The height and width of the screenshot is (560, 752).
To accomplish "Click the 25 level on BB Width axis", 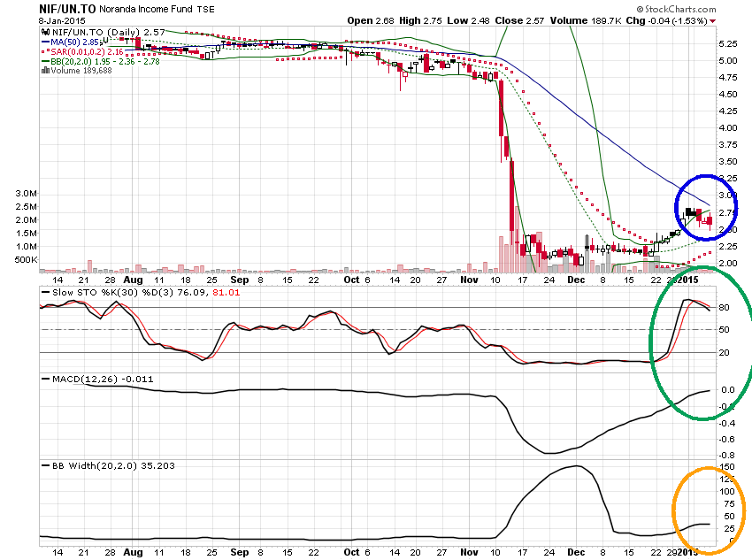I will tap(729, 528).
